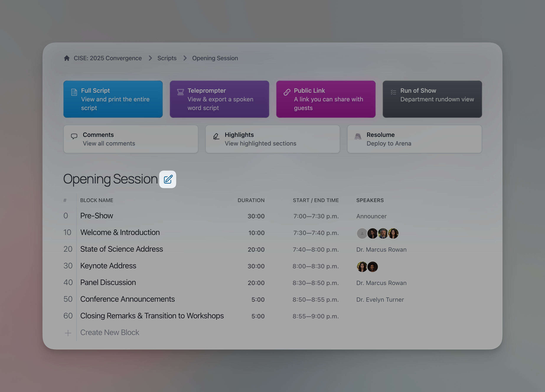
Task: Select the Keynote Address block
Action: (108, 266)
